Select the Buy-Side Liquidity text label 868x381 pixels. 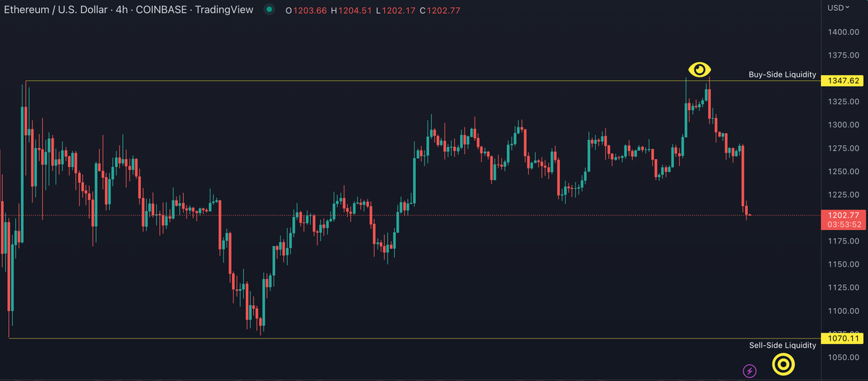782,74
